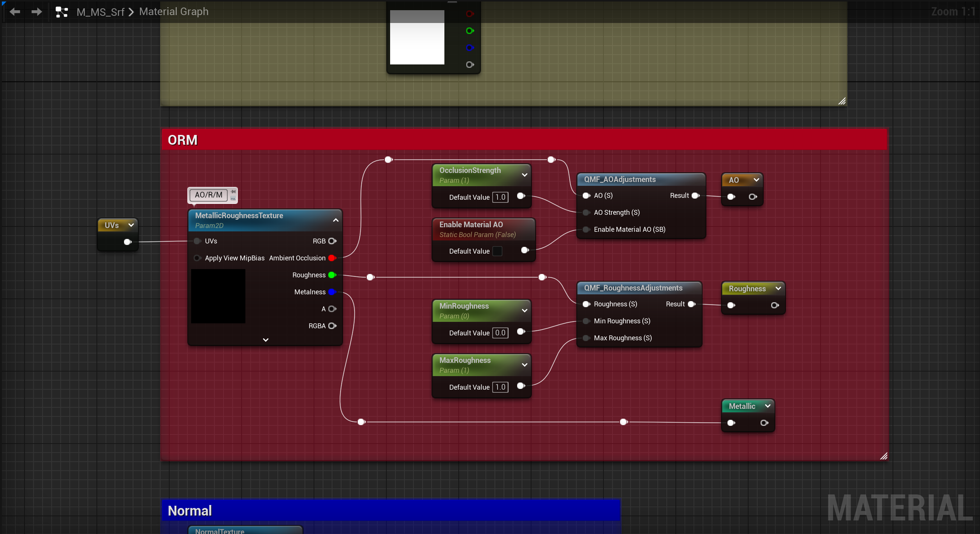The width and height of the screenshot is (980, 534).
Task: Click the ORM comment box resize handle
Action: click(884, 456)
